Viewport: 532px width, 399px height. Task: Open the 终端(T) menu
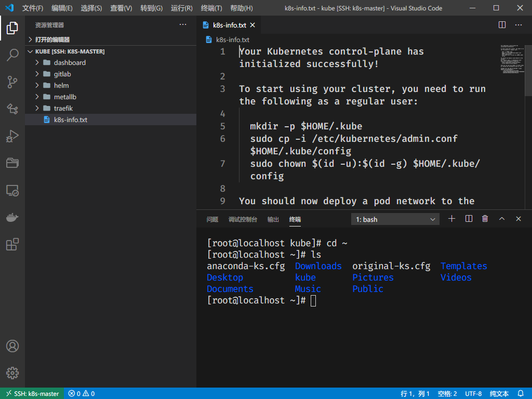tap(211, 8)
